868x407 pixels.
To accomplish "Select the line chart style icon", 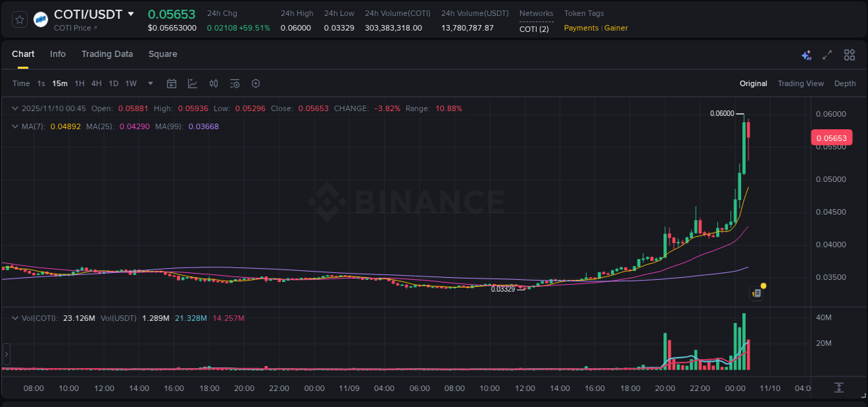I will click(x=192, y=83).
